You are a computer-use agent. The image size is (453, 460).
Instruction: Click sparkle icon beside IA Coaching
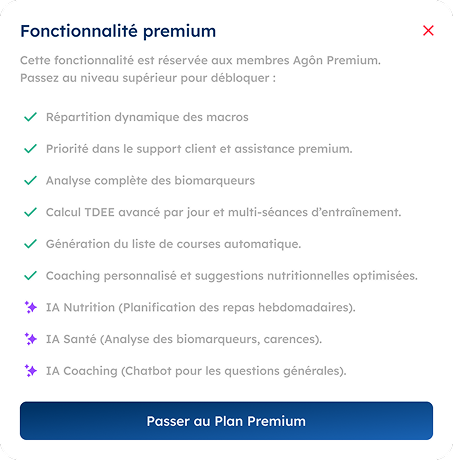click(x=31, y=371)
